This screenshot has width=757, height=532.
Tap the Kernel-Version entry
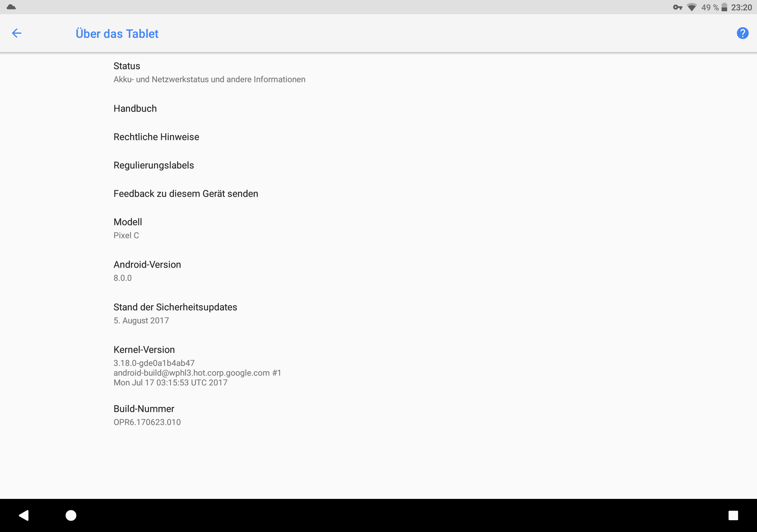click(x=378, y=366)
